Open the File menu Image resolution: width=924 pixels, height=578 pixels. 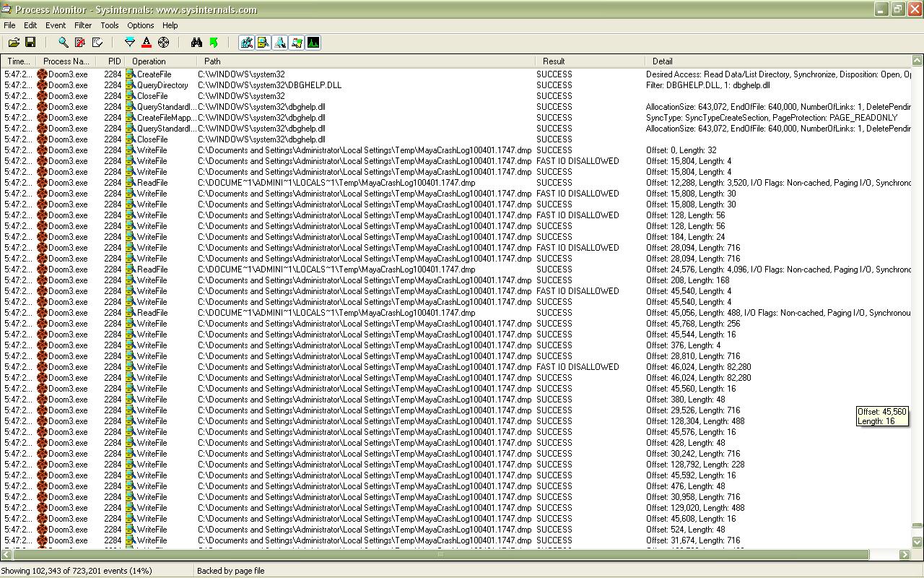(x=9, y=25)
